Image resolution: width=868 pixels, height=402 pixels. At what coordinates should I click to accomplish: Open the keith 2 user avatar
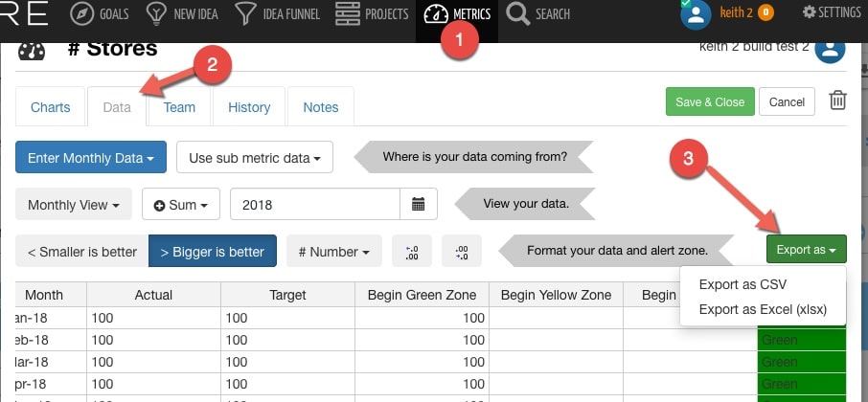tap(696, 13)
